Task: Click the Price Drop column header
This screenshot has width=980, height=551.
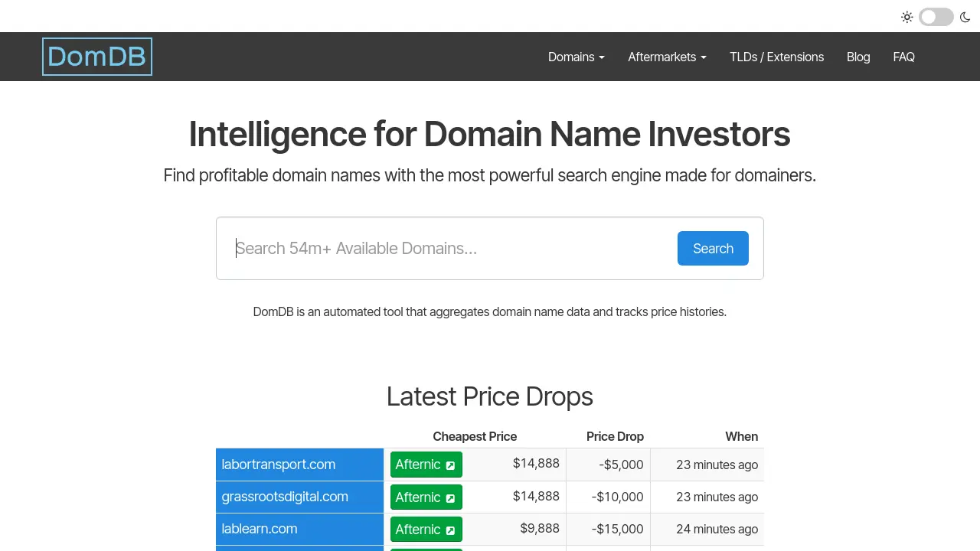Action: pos(615,436)
